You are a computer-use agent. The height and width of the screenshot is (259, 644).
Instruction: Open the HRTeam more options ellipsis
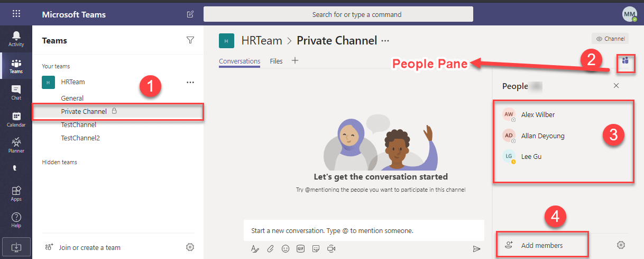[x=190, y=82]
